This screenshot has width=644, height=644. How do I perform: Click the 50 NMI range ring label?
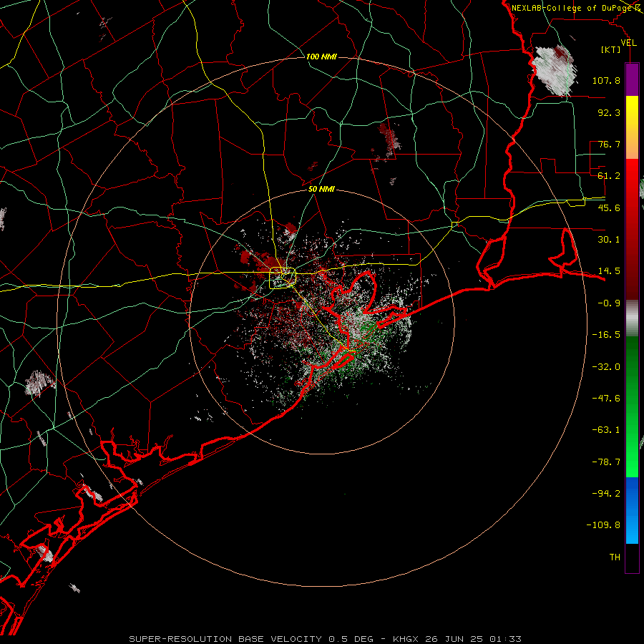pyautogui.click(x=321, y=189)
